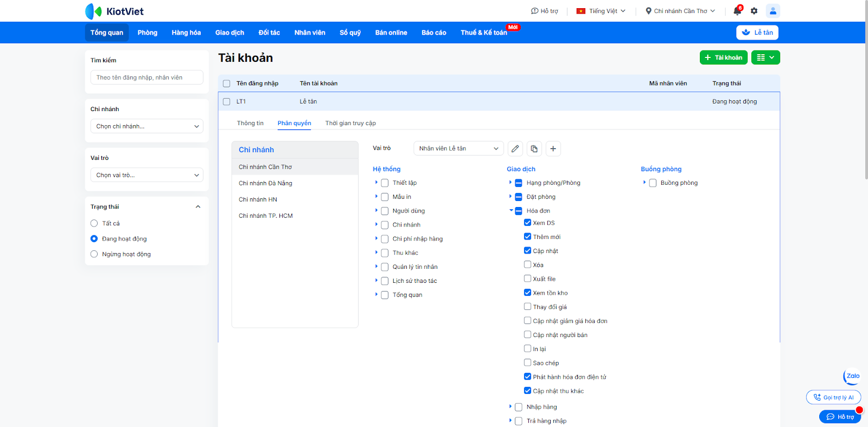868x427 pixels.
Task: Open the Bán online menu
Action: click(391, 33)
